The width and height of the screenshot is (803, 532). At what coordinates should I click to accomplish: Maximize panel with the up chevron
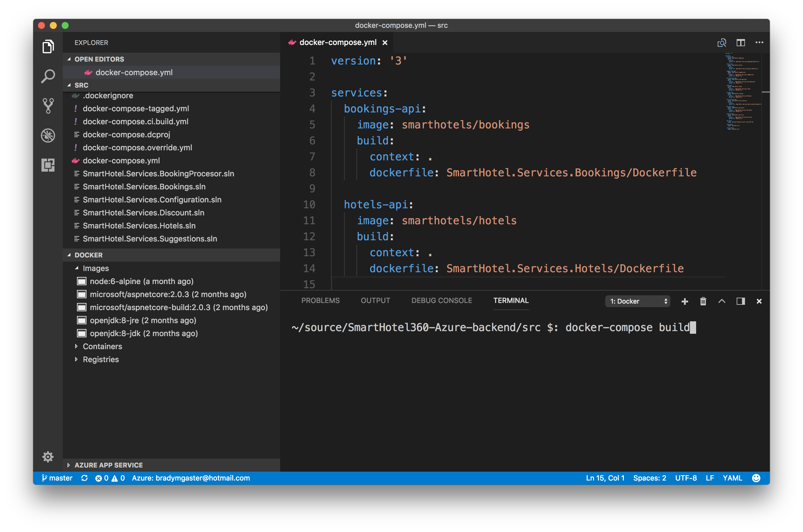(x=722, y=301)
